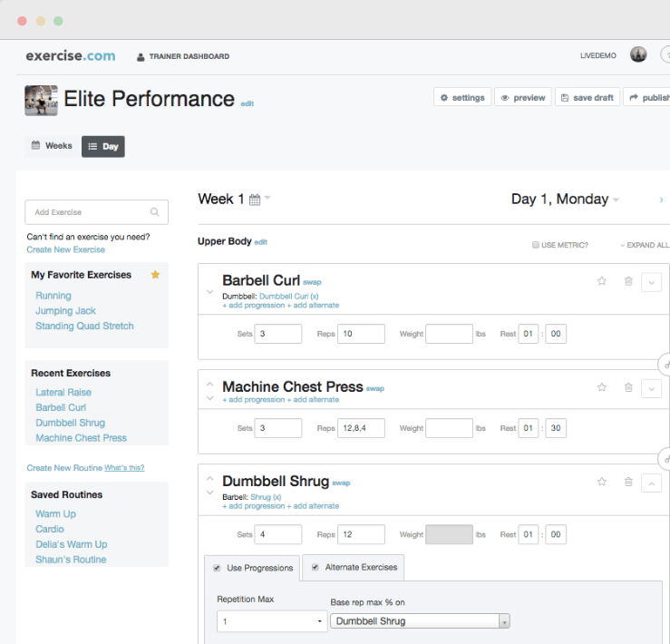Star the Dumbbell Shrug exercise
This screenshot has height=644, width=670.
tap(602, 482)
